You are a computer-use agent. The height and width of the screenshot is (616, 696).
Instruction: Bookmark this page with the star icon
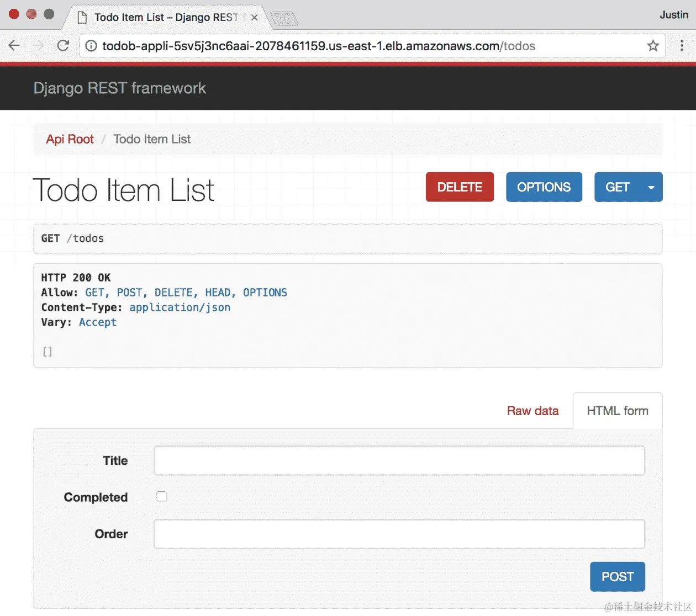coord(653,46)
